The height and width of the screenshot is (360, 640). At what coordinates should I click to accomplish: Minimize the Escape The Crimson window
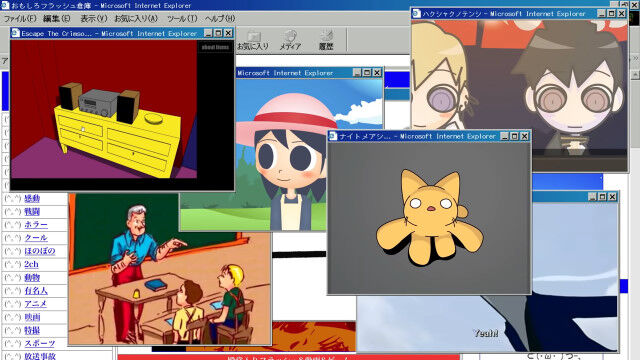208,33
